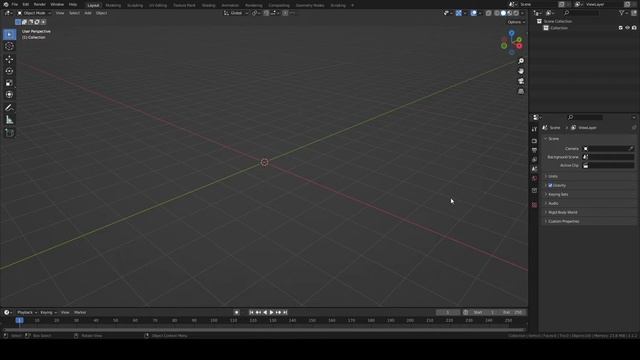Viewport: 640px width, 360px height.
Task: Toggle Collection visibility eye in outliner
Action: [627, 28]
